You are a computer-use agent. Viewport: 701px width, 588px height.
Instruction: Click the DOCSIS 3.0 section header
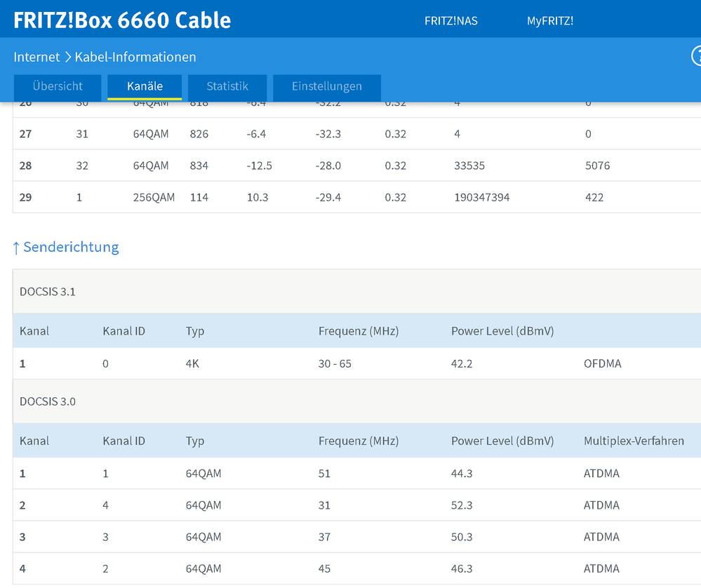pos(48,402)
